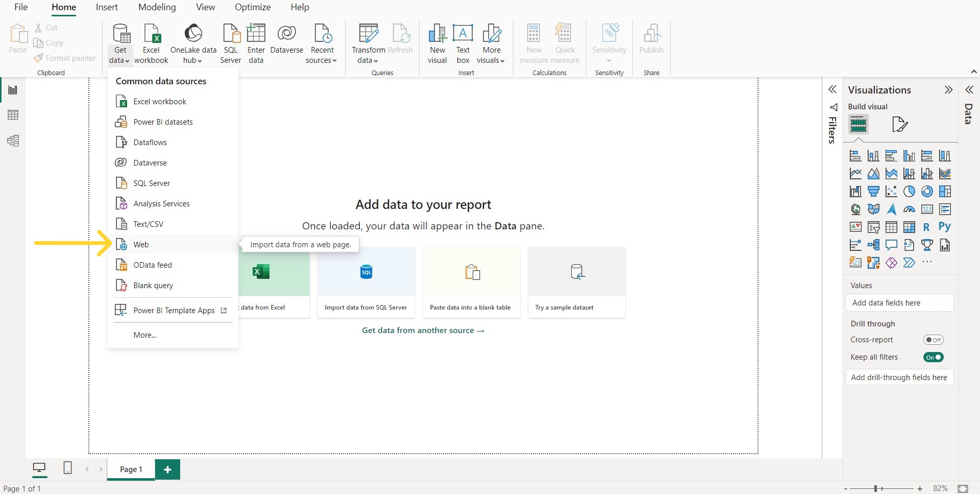
Task: Select the donut chart visual
Action: tap(927, 192)
